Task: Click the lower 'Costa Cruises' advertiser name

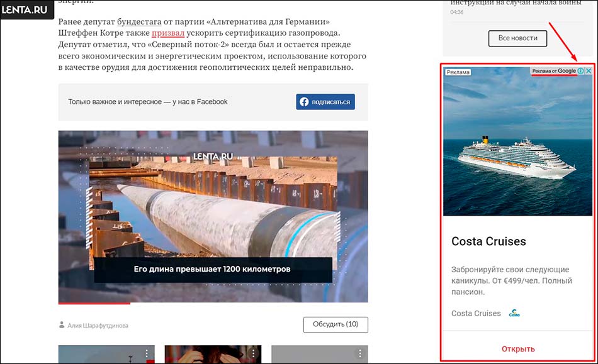Action: tap(476, 313)
